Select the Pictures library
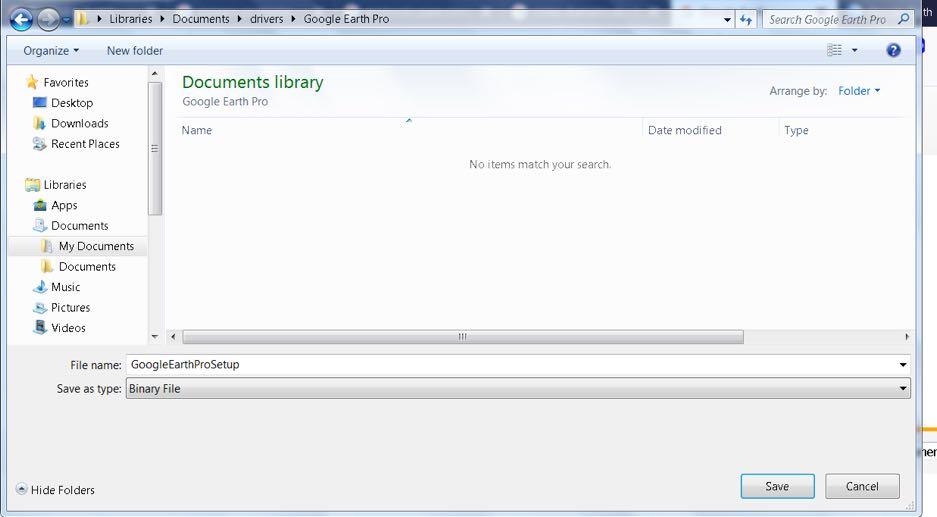This screenshot has width=937, height=517. [x=71, y=307]
